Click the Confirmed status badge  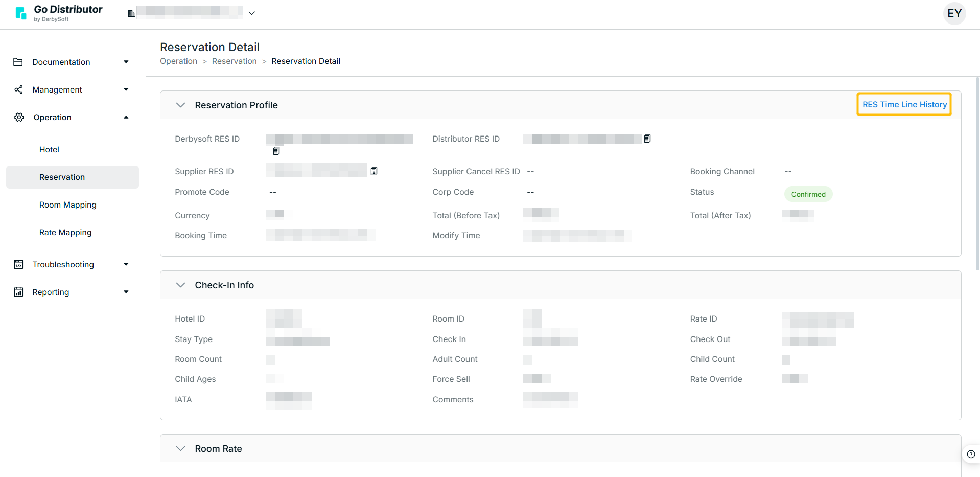tap(808, 194)
